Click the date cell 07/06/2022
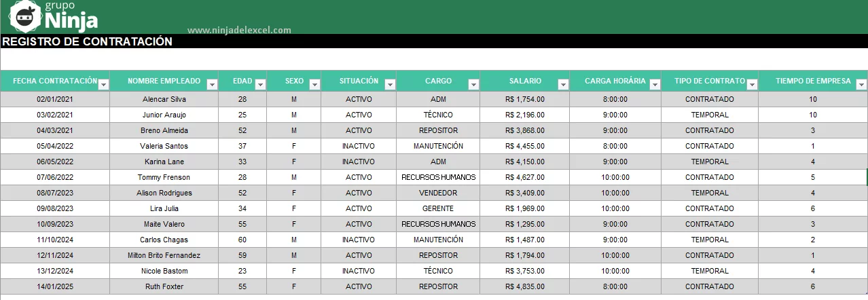868x300 pixels. pyautogui.click(x=55, y=177)
